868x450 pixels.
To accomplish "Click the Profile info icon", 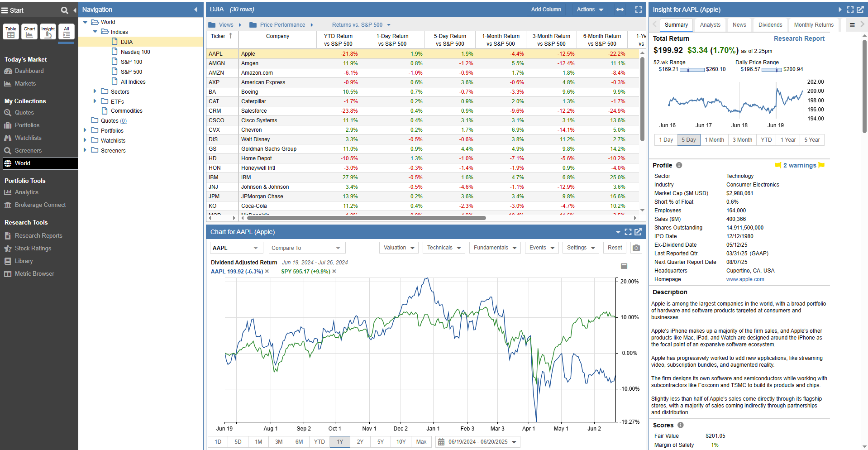I will [679, 165].
